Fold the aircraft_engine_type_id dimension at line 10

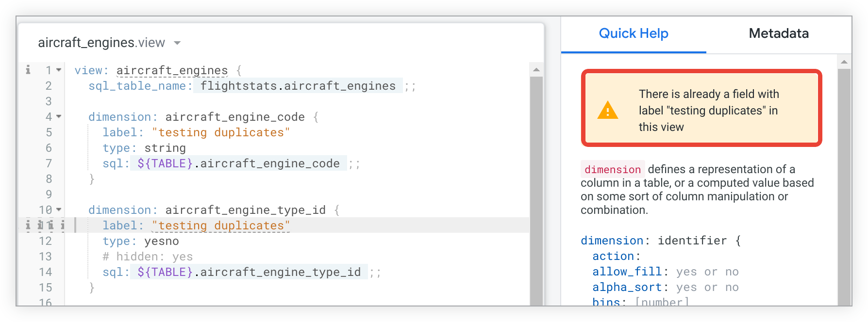click(x=59, y=209)
